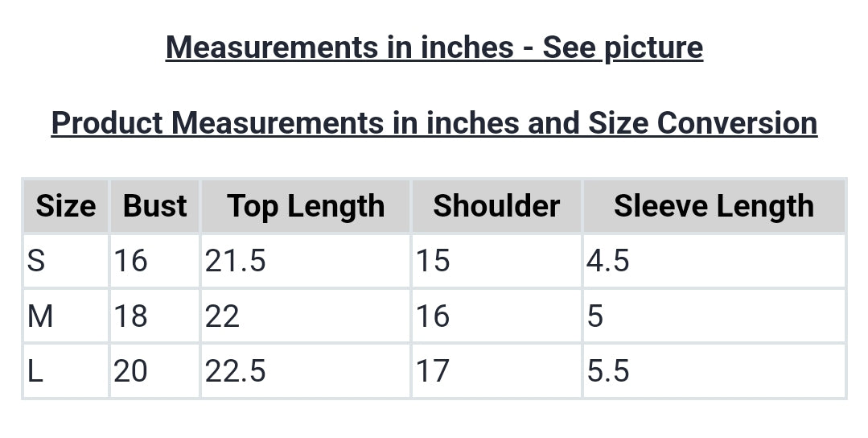Viewport: 868px width, 438px height.
Task: Click the "Measurements in inches - See picture" link
Action: pyautogui.click(x=434, y=48)
